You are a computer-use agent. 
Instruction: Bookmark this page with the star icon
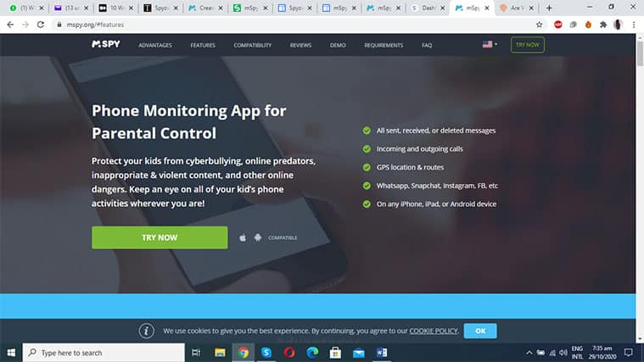(x=540, y=25)
